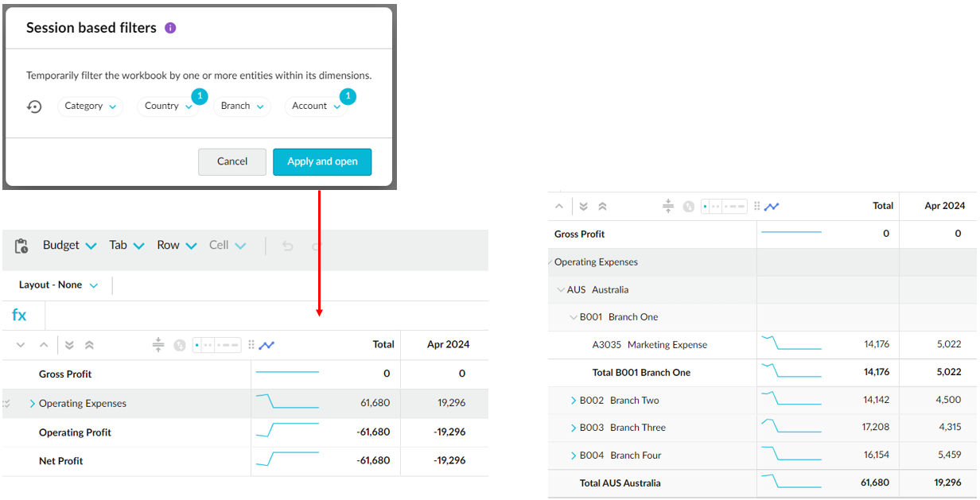Viewport: 980px width, 500px height.
Task: Open the Country filter dropdown
Action: pos(168,107)
